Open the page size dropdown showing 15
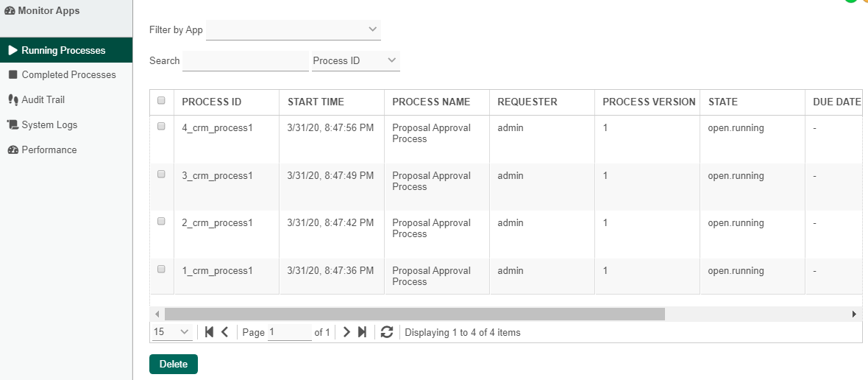 tap(171, 332)
